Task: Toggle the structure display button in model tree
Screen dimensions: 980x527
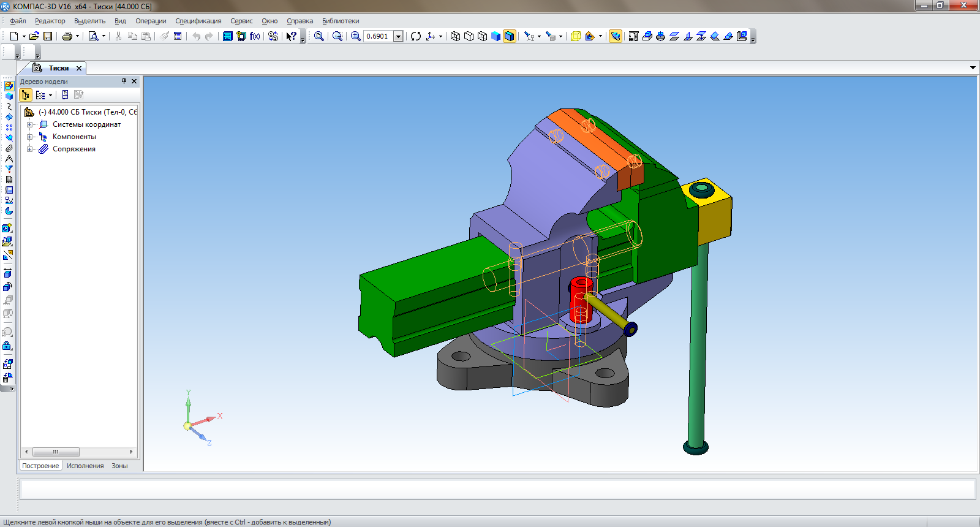Action: coord(26,95)
